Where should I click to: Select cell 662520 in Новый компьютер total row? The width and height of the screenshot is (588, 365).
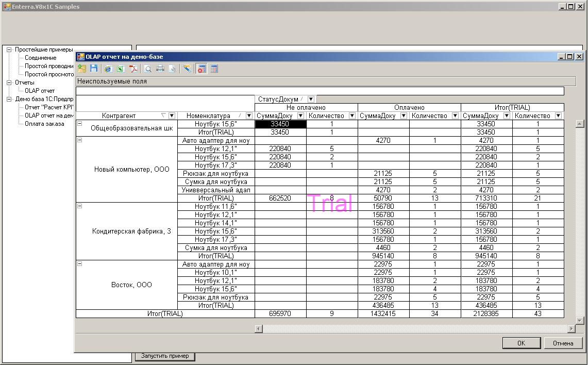coord(280,198)
